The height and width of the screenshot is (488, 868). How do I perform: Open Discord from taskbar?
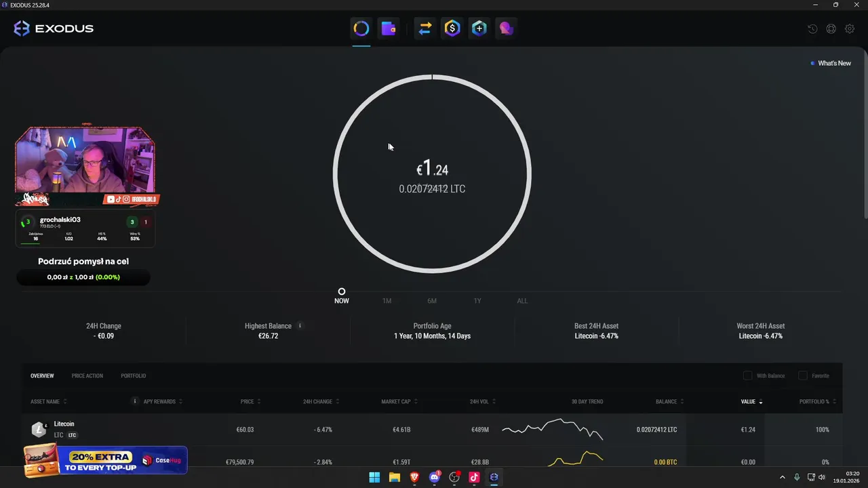pyautogui.click(x=435, y=477)
